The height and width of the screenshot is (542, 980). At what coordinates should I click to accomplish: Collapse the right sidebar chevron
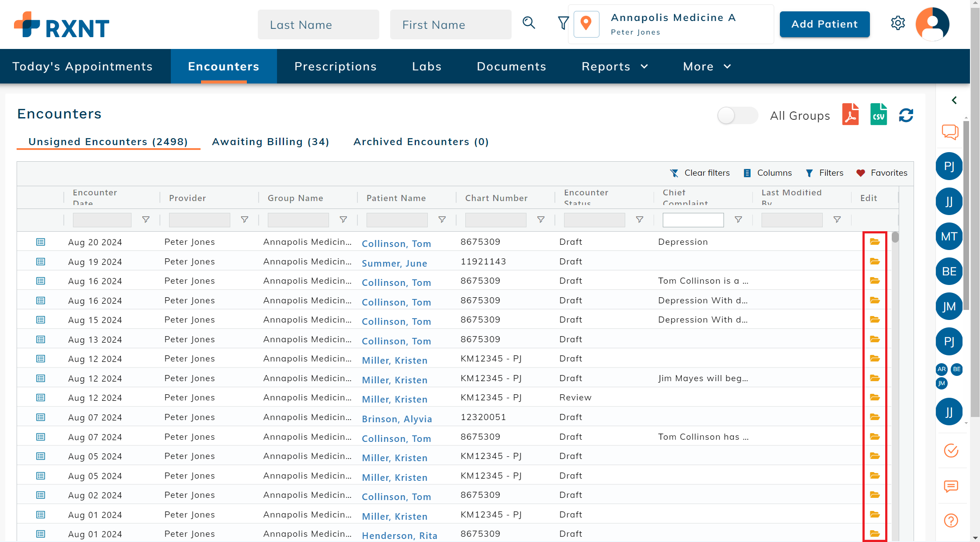pyautogui.click(x=954, y=101)
